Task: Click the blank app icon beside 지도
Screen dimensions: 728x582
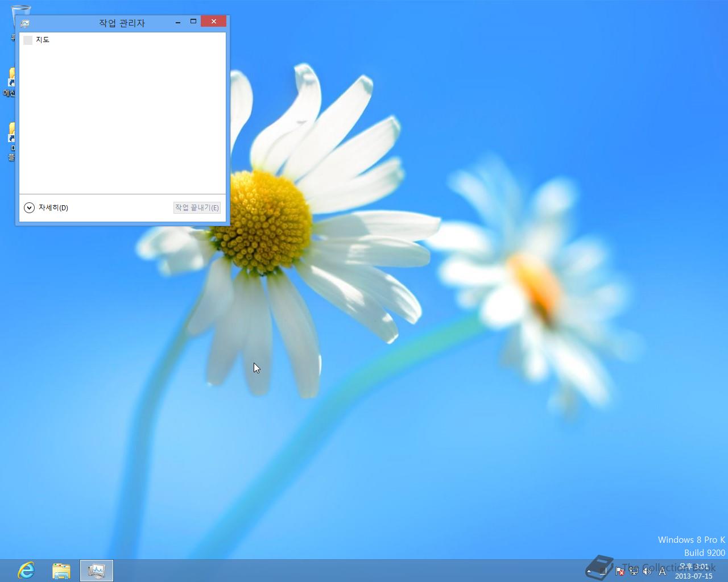Action: [28, 40]
